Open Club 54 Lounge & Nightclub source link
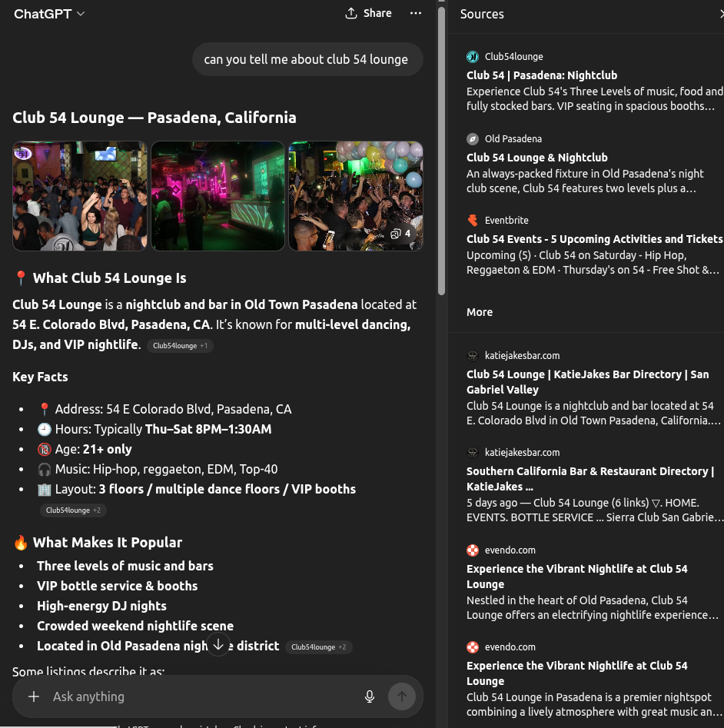 (x=537, y=158)
